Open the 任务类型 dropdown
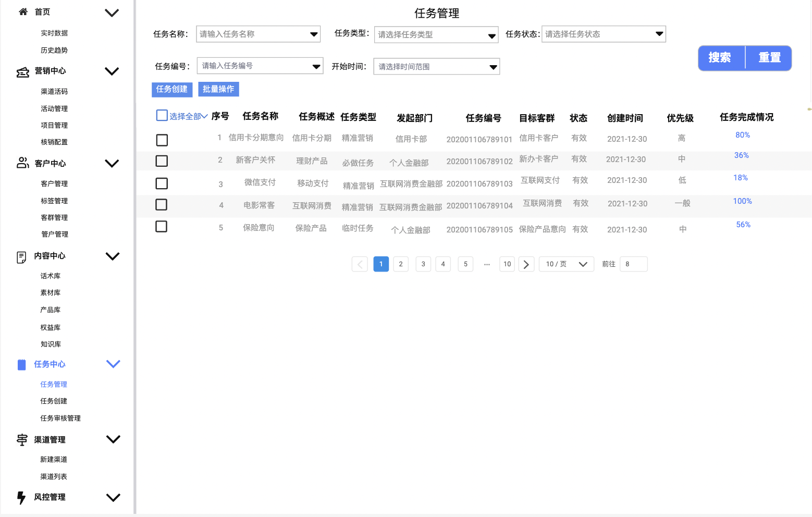Image resolution: width=812 pixels, height=517 pixels. (436, 34)
